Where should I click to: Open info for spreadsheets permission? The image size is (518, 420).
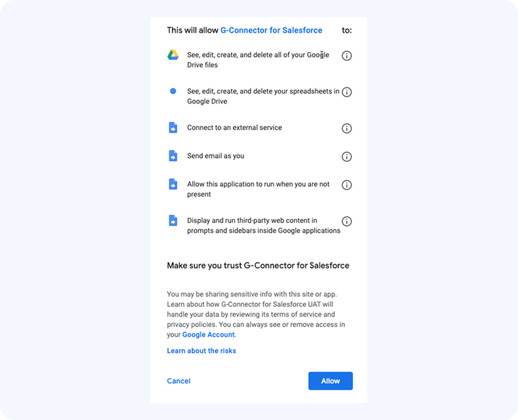point(346,92)
